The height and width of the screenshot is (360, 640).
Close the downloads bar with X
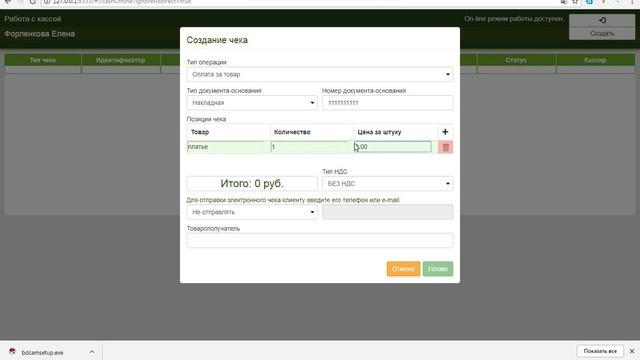click(632, 351)
